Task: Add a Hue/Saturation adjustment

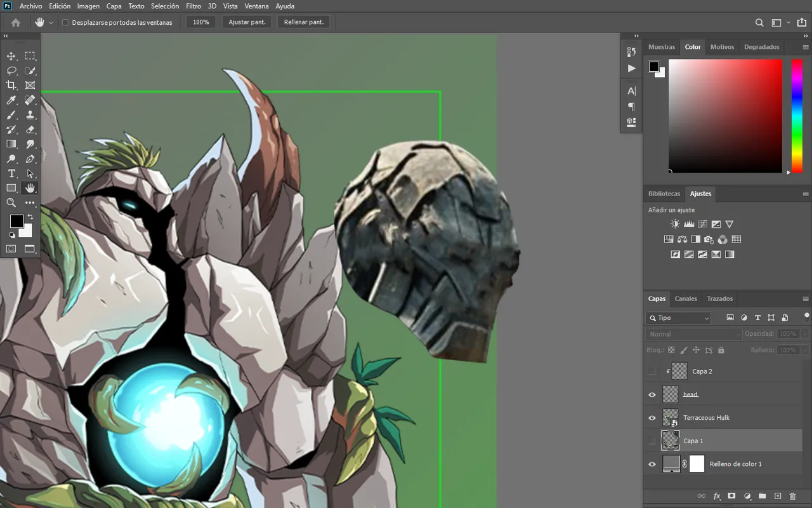Action: pyautogui.click(x=669, y=239)
